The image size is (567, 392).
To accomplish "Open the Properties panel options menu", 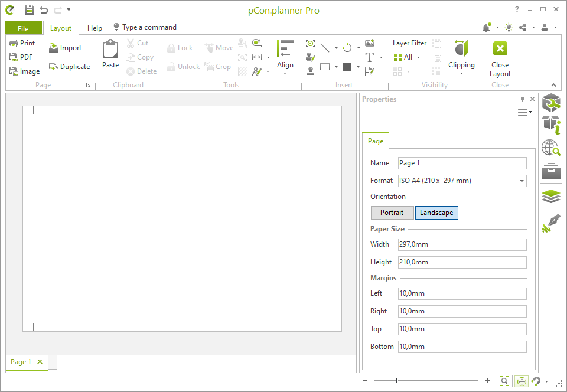I will click(x=524, y=112).
